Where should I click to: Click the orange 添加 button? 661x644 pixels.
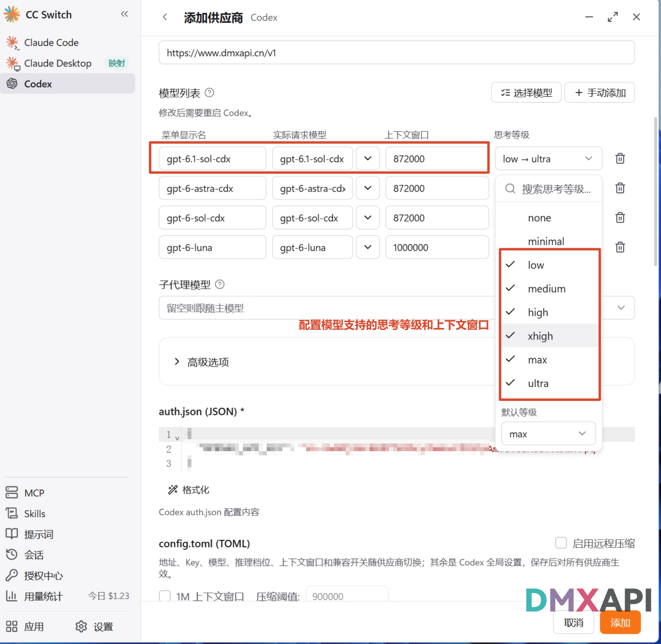click(620, 622)
